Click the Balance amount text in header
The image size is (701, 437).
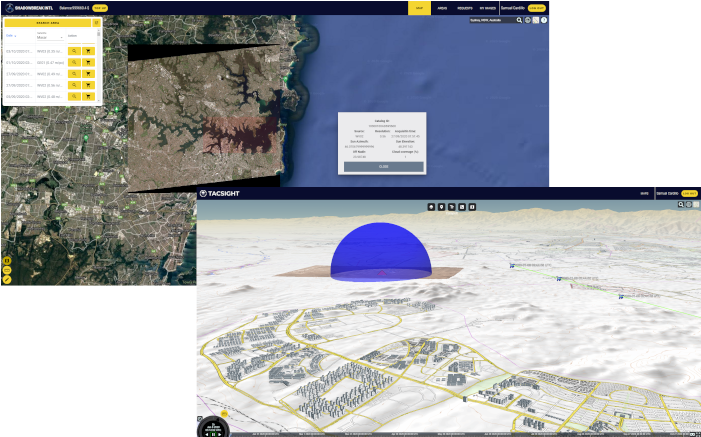[x=74, y=8]
